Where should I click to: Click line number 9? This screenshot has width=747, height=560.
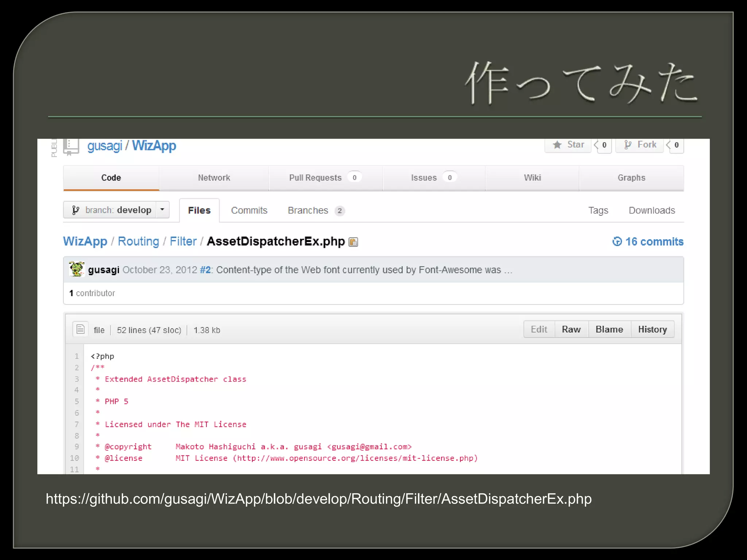(x=77, y=447)
